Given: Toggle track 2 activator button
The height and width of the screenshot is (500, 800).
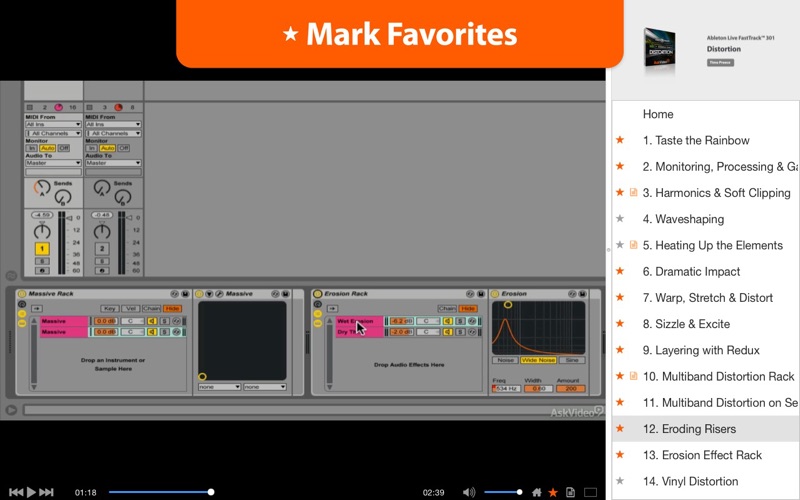Looking at the screenshot, I should point(102,248).
